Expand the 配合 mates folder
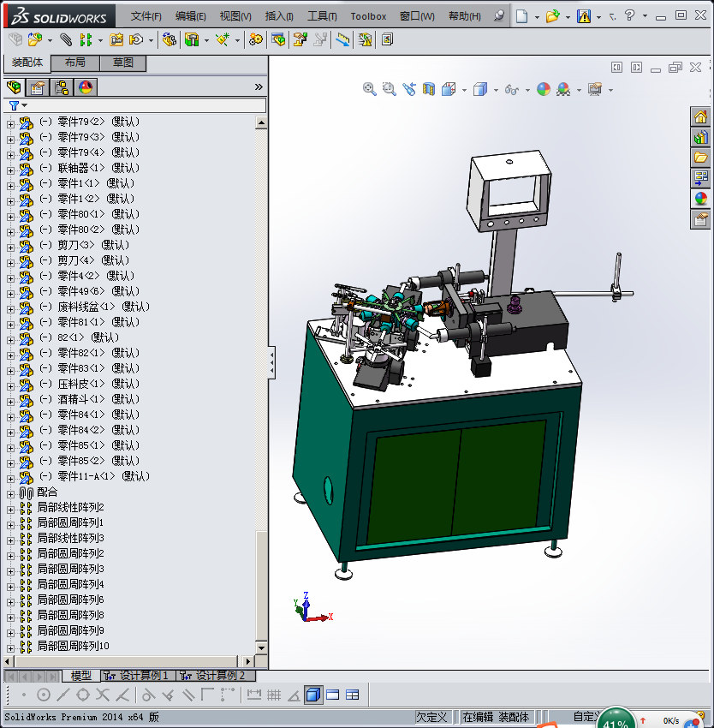Viewport: 714px width, 728px height. pyautogui.click(x=10, y=493)
